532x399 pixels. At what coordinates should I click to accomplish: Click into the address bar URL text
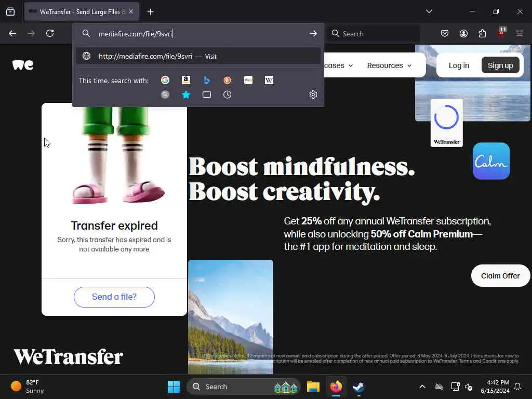pyautogui.click(x=136, y=34)
